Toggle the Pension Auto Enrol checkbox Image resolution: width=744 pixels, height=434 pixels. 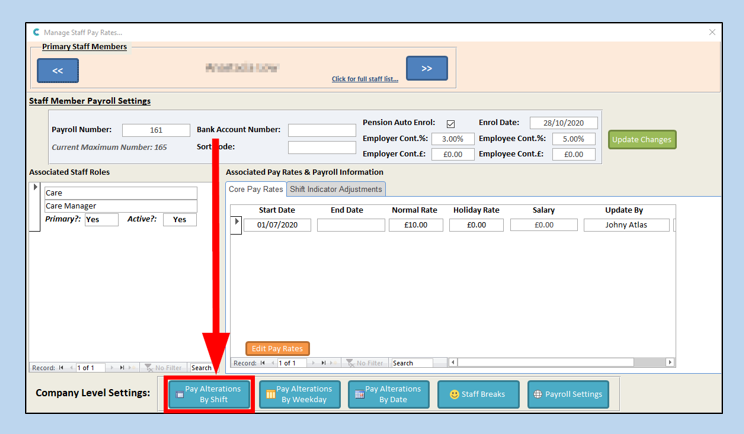(451, 124)
